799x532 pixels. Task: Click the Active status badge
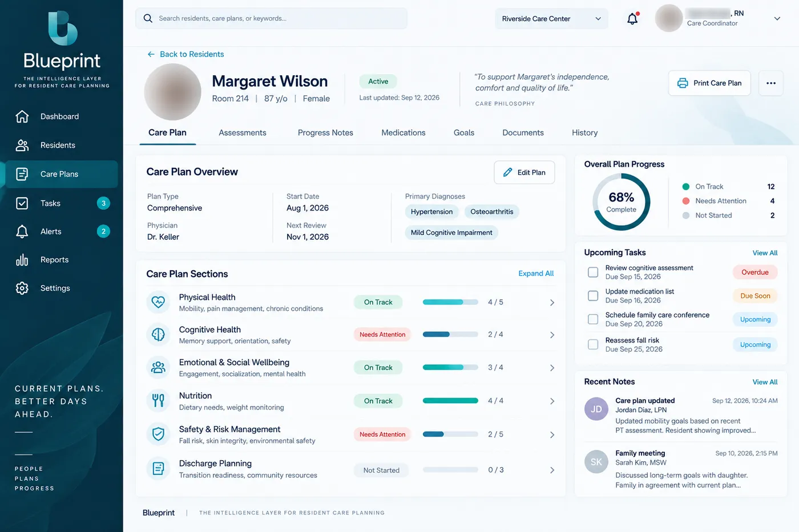(x=378, y=82)
